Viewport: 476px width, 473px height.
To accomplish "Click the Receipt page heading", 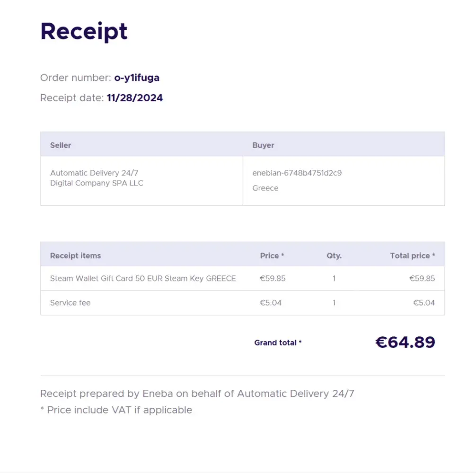I will tap(84, 31).
